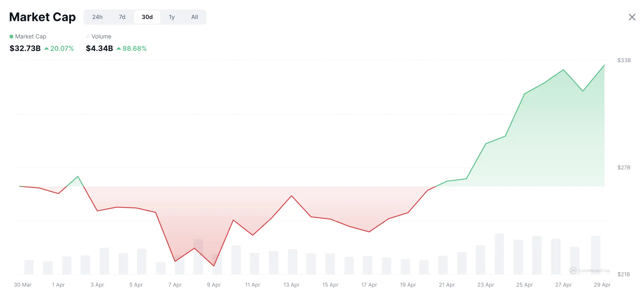The width and height of the screenshot is (644, 298).
Task: Click the grey Volume legend dot
Action: coord(88,37)
